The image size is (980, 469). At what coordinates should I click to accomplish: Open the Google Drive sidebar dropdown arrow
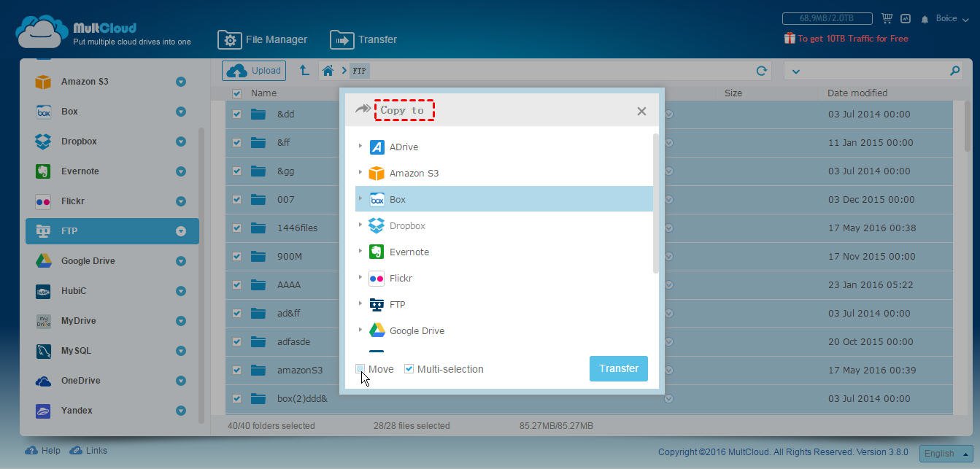180,261
